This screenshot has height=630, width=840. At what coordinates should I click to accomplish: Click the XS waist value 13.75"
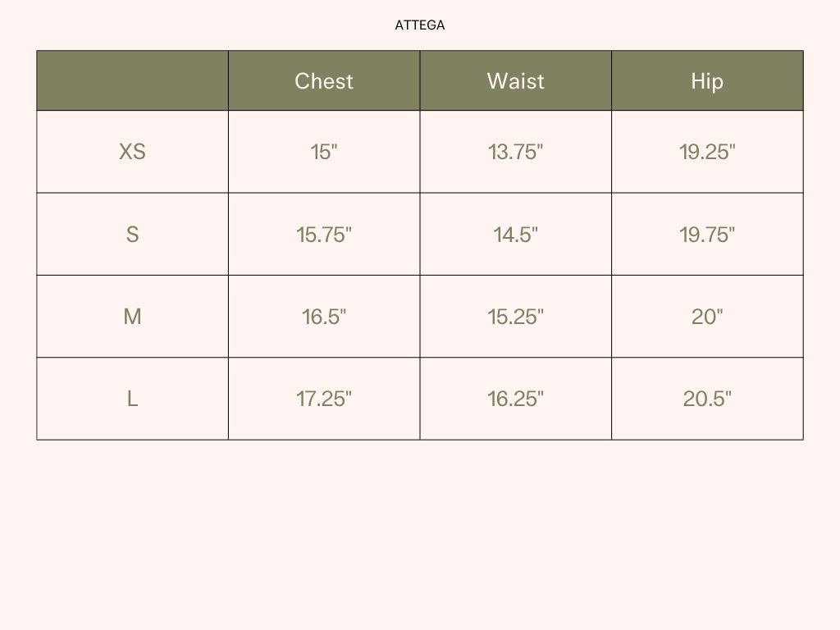tap(515, 152)
